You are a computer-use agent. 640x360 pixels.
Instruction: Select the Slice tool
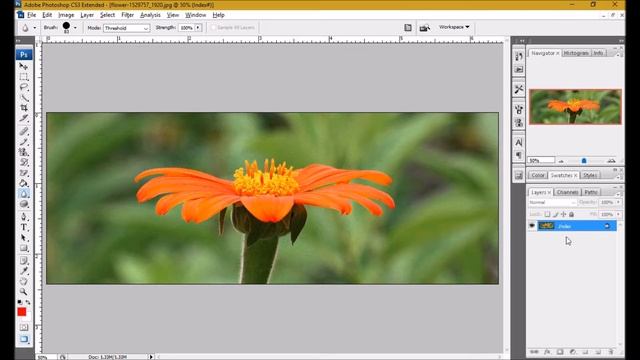(x=24, y=118)
